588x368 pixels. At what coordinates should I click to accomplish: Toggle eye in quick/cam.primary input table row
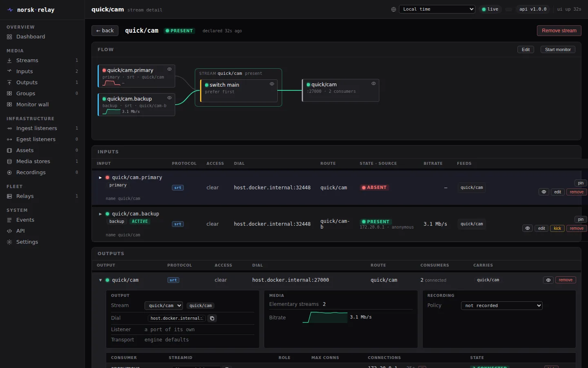click(x=544, y=192)
